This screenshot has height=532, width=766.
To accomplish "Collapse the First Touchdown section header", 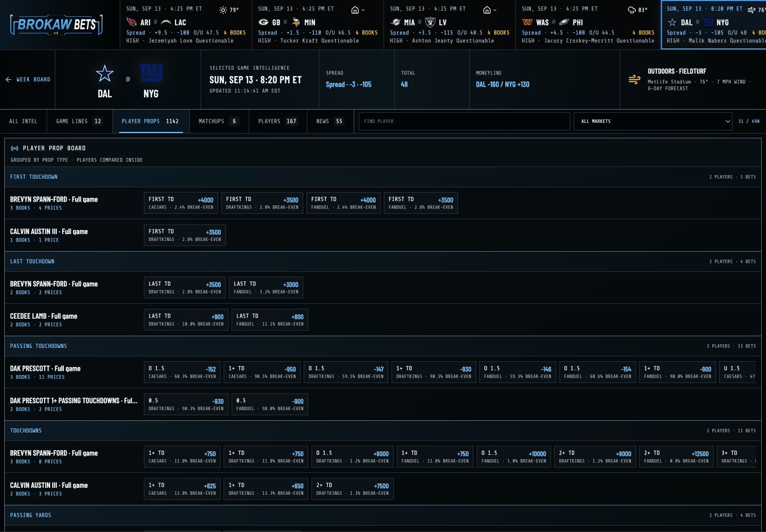I will click(383, 177).
